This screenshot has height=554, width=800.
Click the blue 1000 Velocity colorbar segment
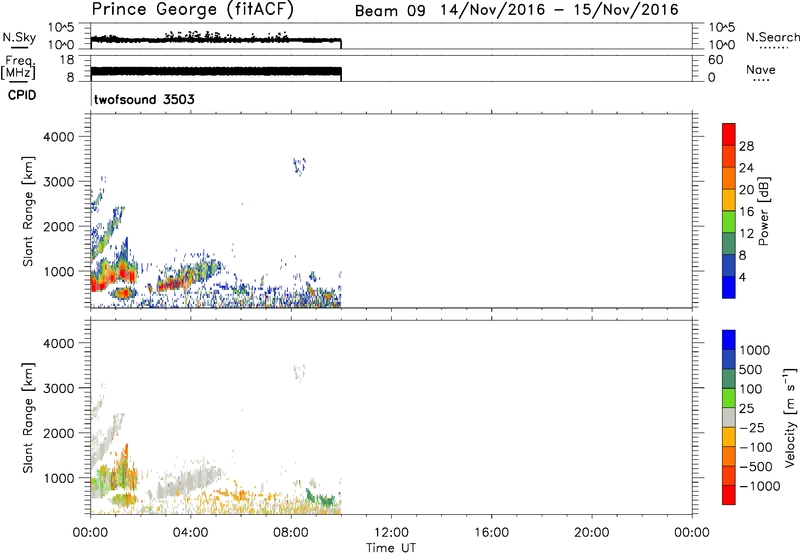click(x=729, y=340)
